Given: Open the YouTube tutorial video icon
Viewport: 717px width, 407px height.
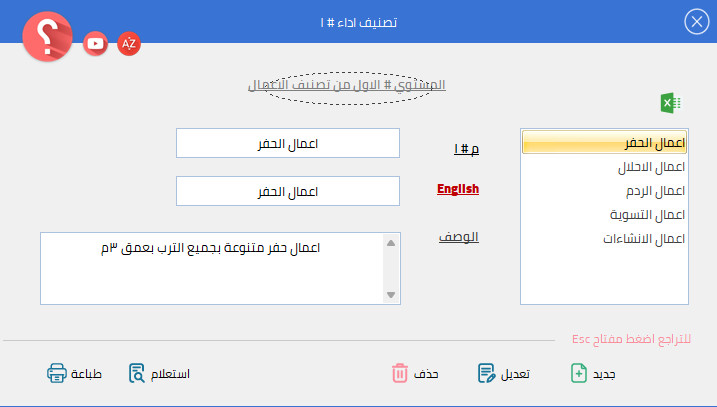Looking at the screenshot, I should pos(96,43).
